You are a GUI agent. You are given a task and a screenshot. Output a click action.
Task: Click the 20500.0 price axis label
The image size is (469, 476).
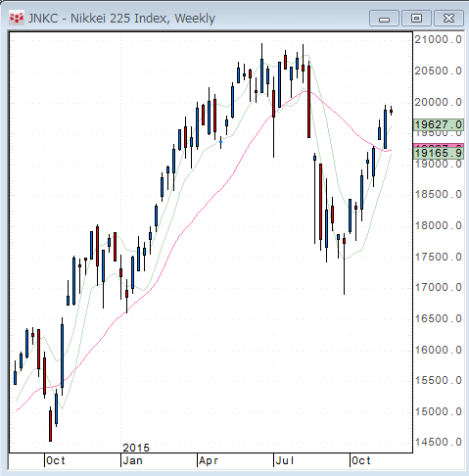tap(438, 71)
